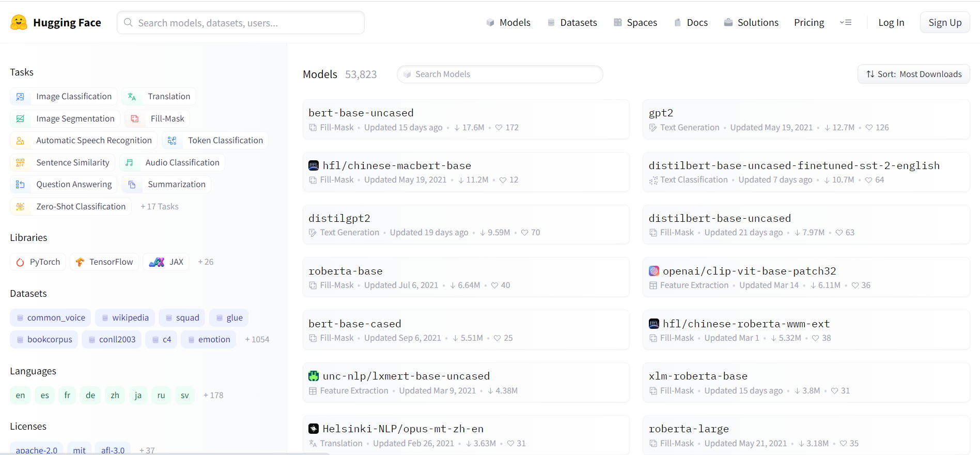Click the main search models, datasets, users field
The height and width of the screenshot is (455, 980).
241,23
